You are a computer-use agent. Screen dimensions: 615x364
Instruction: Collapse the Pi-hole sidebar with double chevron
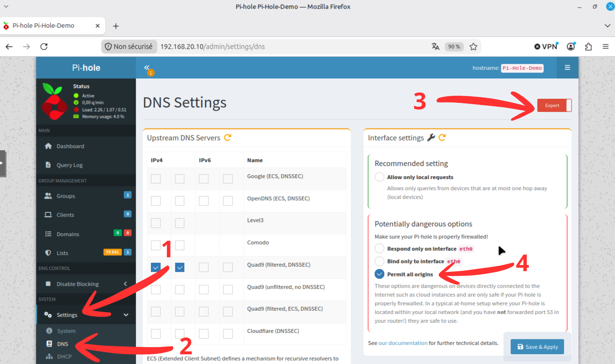coord(147,67)
